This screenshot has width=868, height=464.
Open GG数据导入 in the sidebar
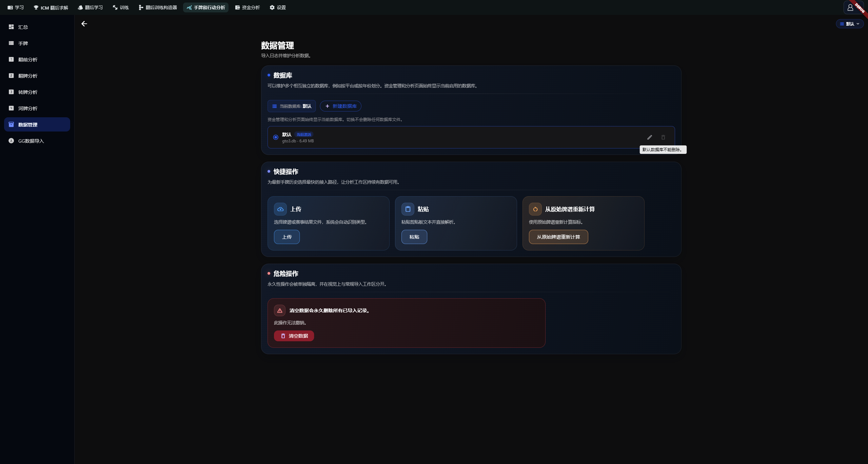37,141
